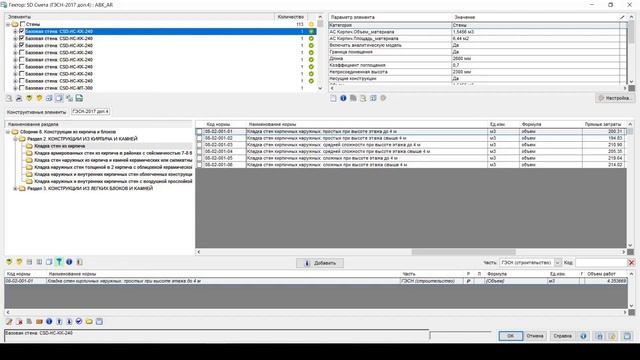Tick the checkbox of the CSD-HC-МТ-300 wall row
640x360 pixels.
pyautogui.click(x=22, y=88)
